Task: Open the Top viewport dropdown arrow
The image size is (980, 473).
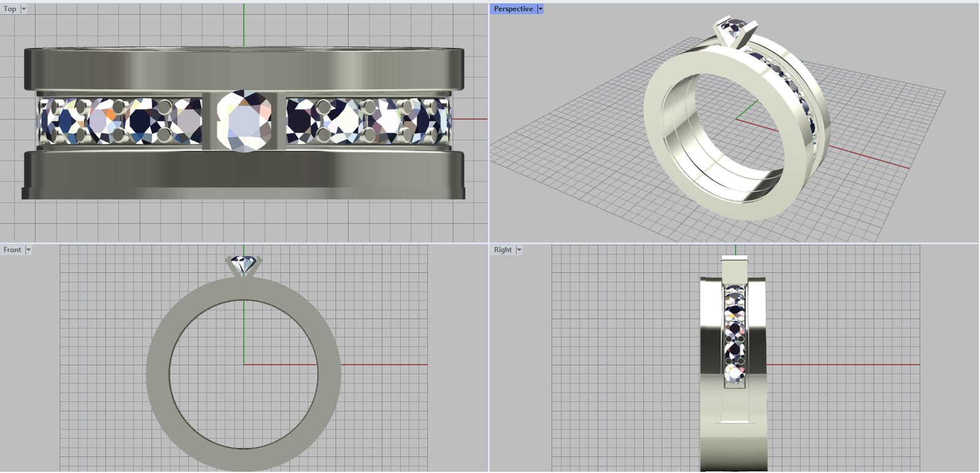Action: point(24,9)
